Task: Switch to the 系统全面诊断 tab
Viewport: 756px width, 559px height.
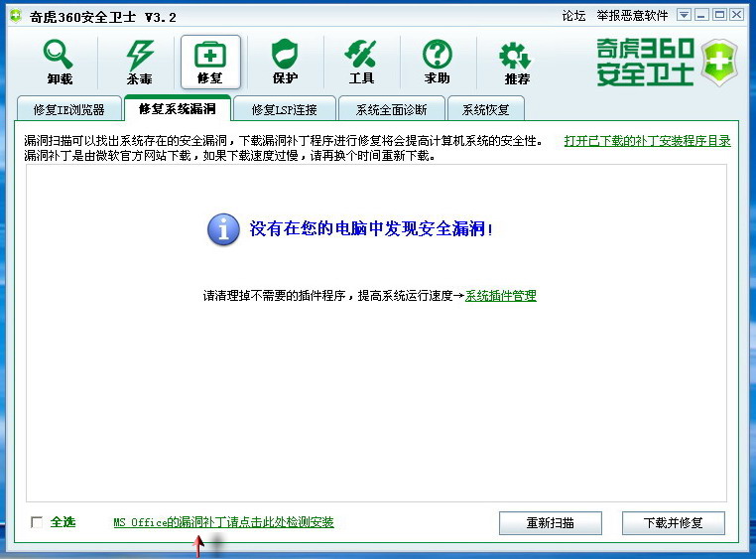Action: pyautogui.click(x=392, y=109)
